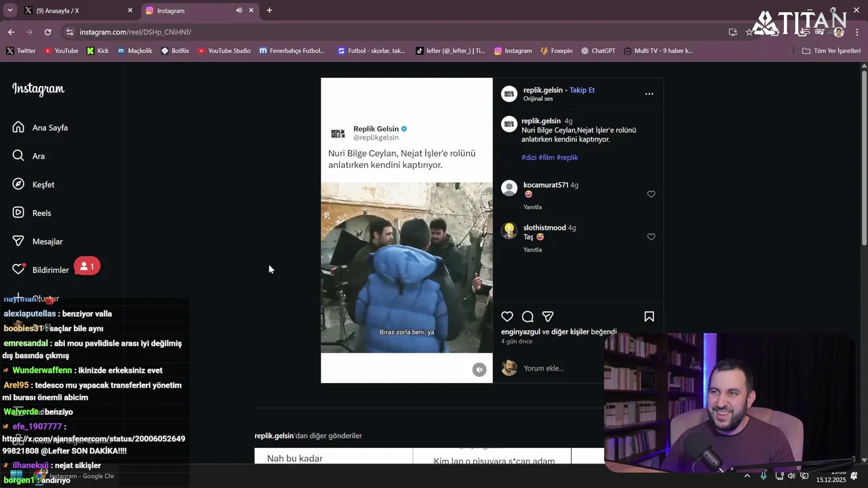
Task: Open more options three-dot menu on post
Action: pyautogui.click(x=649, y=94)
